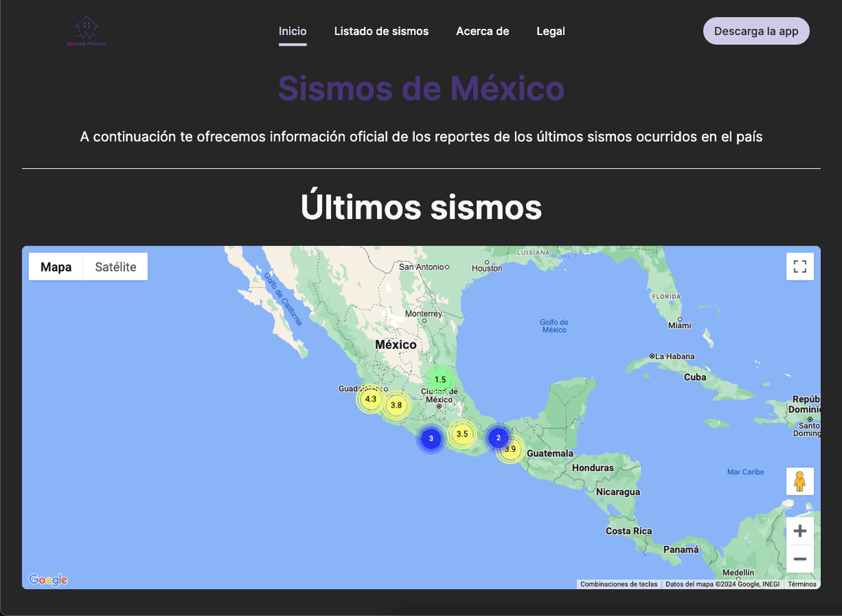Click the bold México country label
The height and width of the screenshot is (616, 842).
pos(396,344)
